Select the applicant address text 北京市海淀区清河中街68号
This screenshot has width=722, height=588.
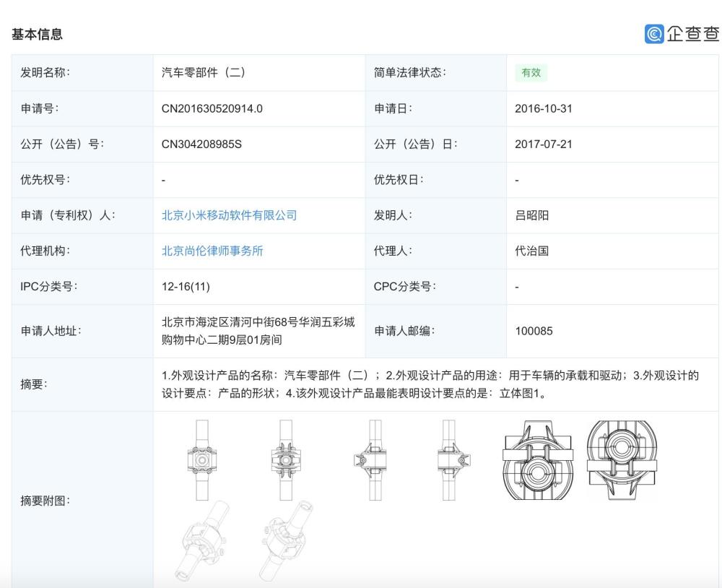tap(230, 321)
